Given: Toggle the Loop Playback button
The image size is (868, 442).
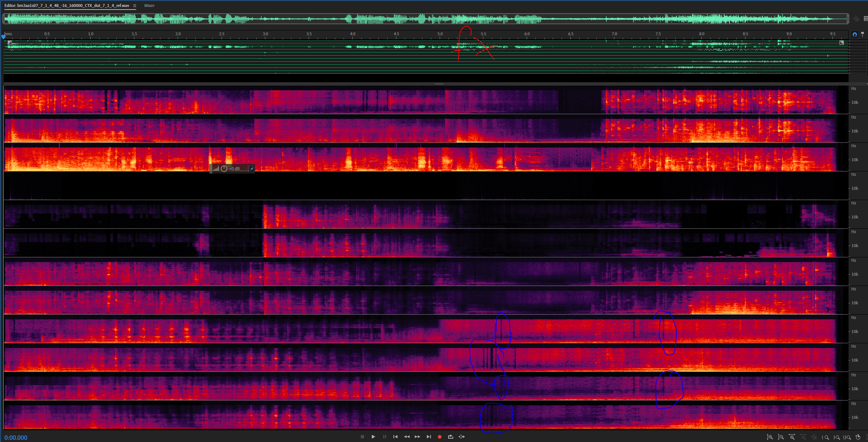Looking at the screenshot, I should 450,437.
